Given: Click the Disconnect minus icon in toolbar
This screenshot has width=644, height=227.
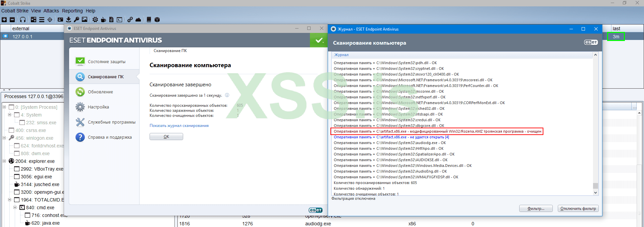Looking at the screenshot, I should (12, 19).
